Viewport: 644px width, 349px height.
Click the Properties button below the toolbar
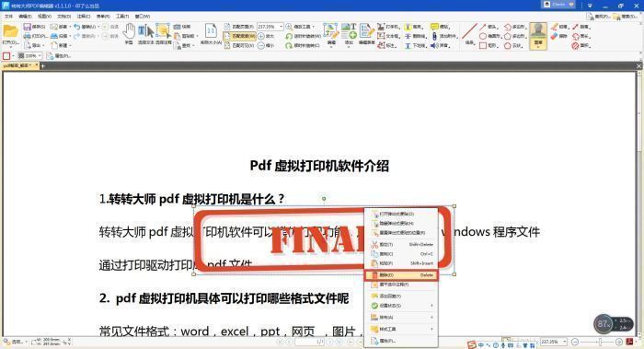(58, 55)
